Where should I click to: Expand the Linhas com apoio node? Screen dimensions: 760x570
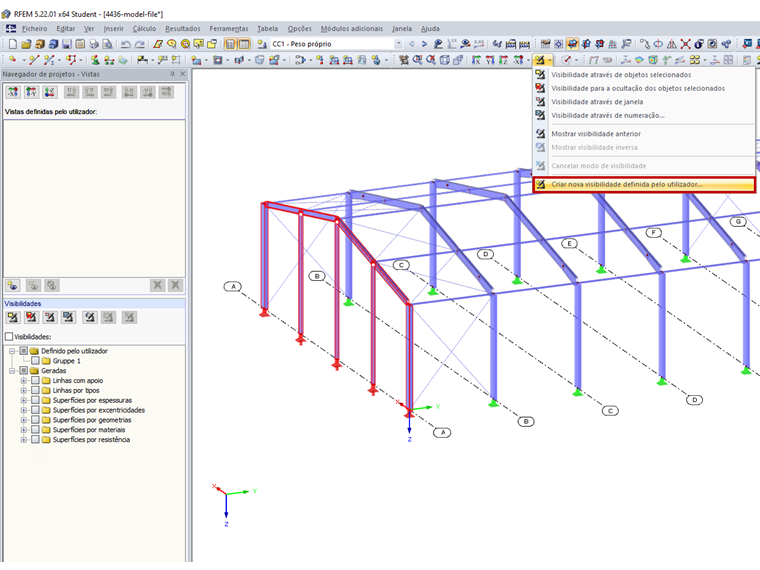click(x=23, y=380)
